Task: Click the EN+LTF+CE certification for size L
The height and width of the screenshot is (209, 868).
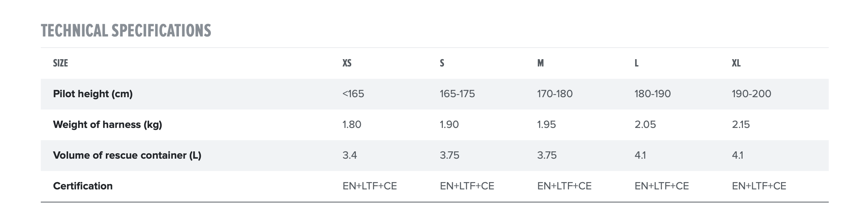Action: pos(661,186)
